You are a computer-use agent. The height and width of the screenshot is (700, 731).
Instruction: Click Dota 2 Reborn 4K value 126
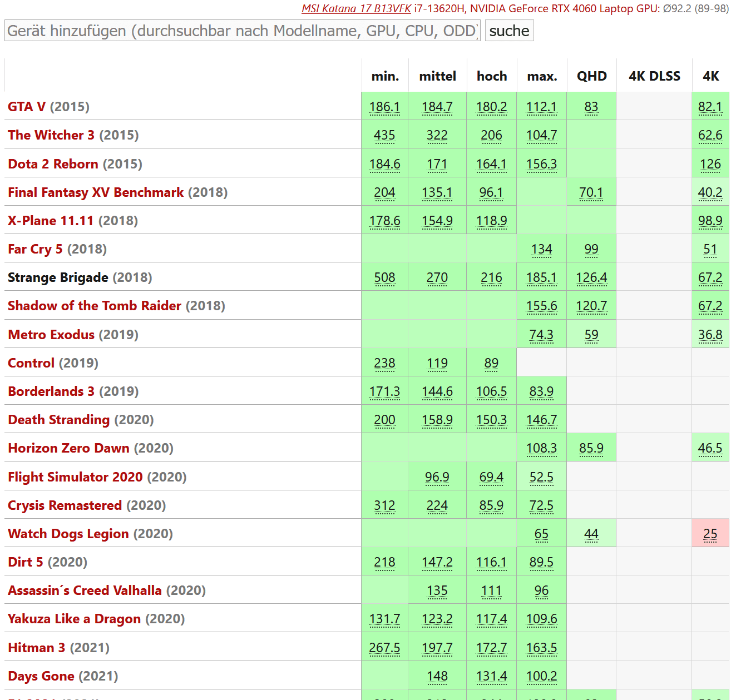710,164
